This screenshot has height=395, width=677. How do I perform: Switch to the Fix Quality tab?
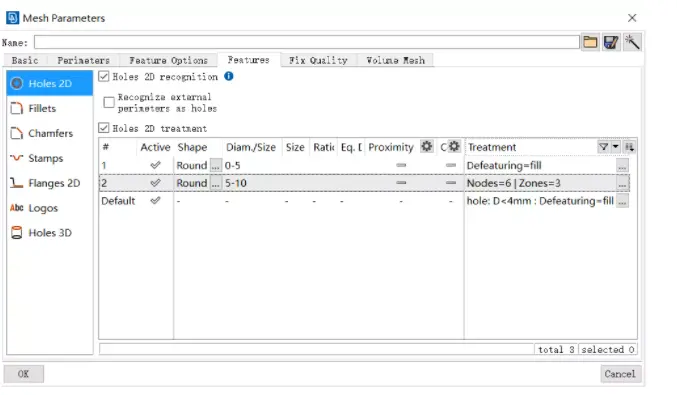pyautogui.click(x=318, y=60)
